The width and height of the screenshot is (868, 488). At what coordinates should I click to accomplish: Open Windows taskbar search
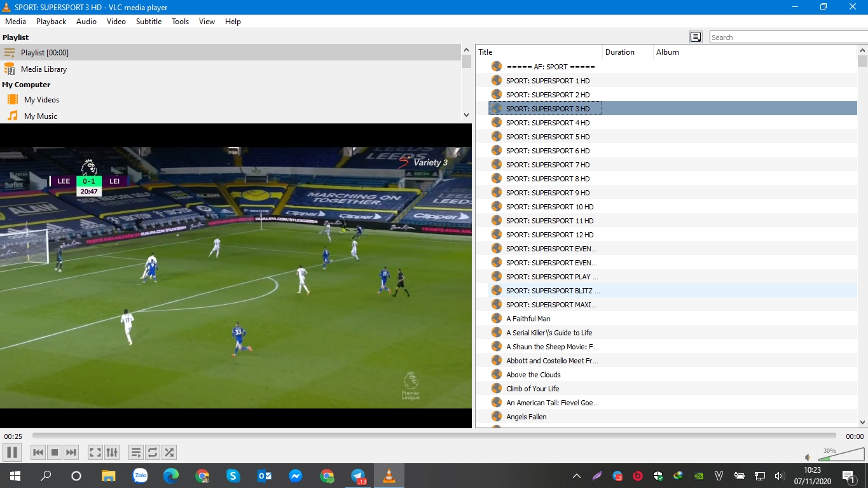[x=46, y=476]
